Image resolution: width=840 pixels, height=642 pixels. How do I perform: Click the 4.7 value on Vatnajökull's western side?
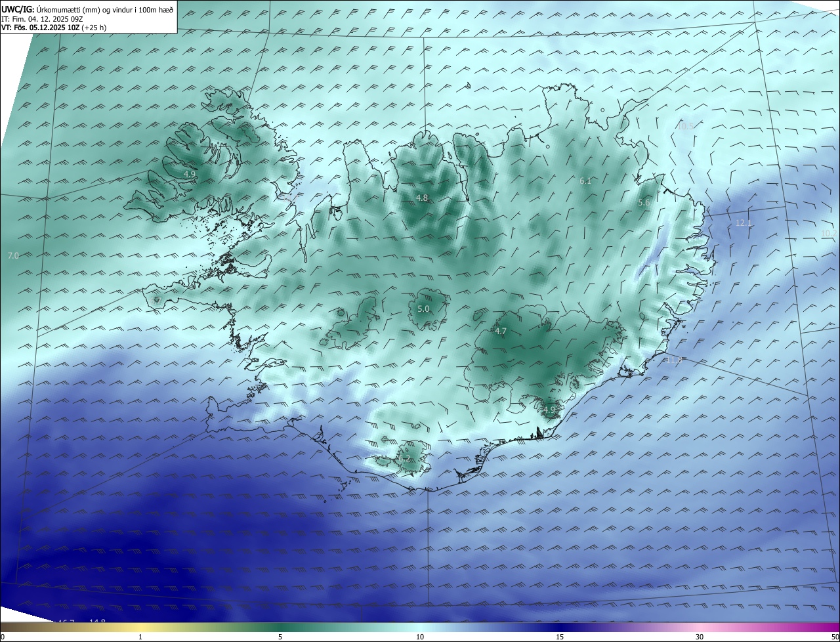click(x=501, y=332)
